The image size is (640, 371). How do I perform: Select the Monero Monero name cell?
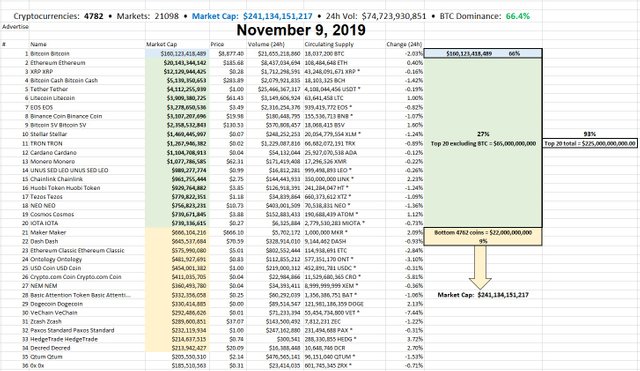pos(53,162)
